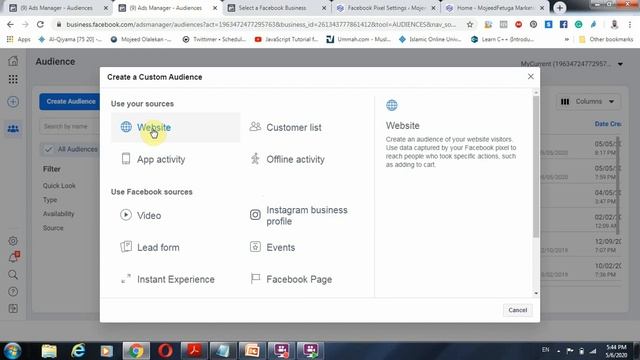Click the Facebook extension icon
The width and height of the screenshot is (640, 360).
click(563, 24)
